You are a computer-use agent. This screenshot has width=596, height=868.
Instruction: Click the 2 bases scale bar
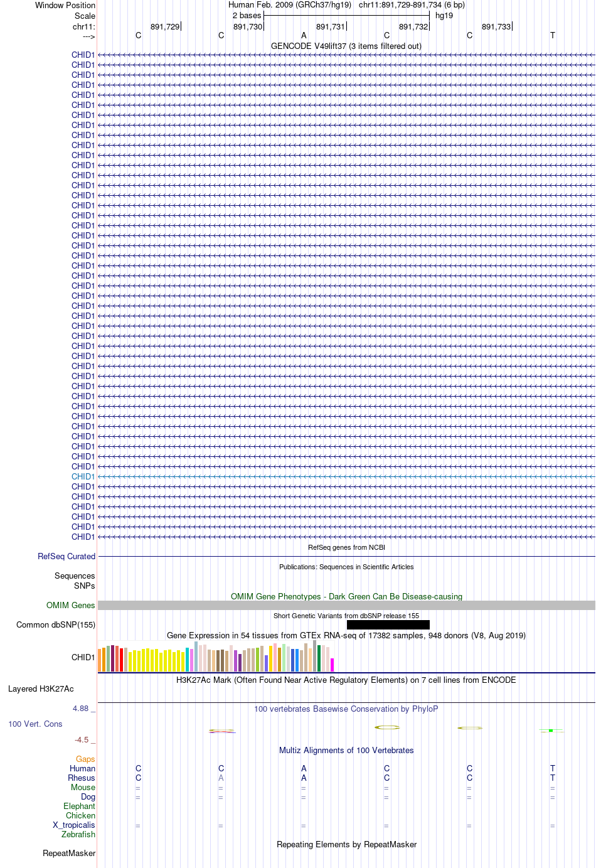point(346,15)
